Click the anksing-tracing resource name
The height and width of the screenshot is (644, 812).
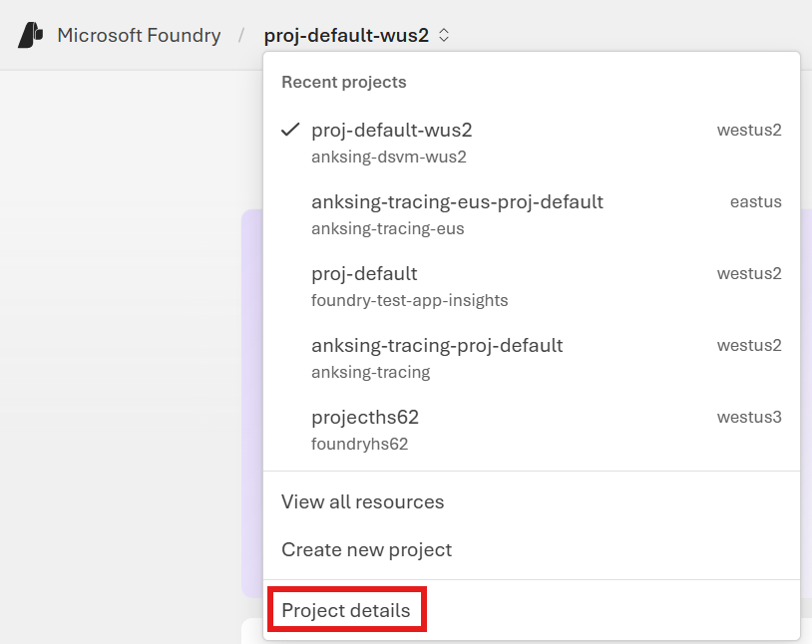371,372
